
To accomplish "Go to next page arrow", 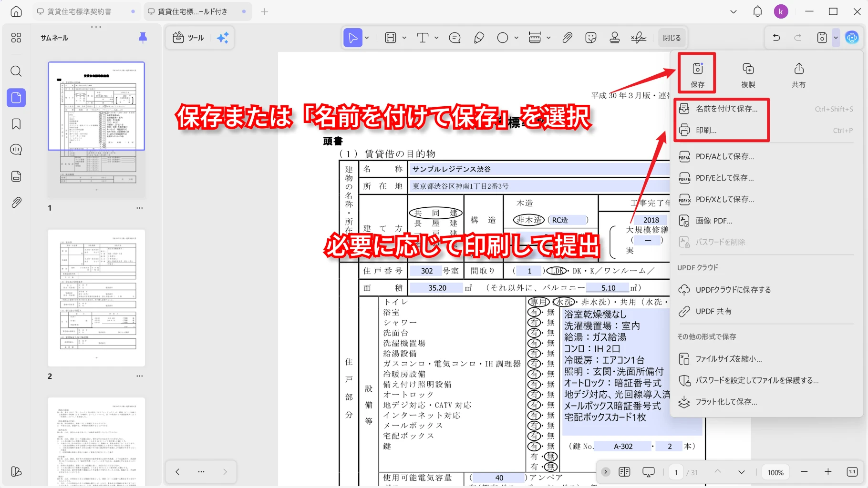I will click(742, 472).
